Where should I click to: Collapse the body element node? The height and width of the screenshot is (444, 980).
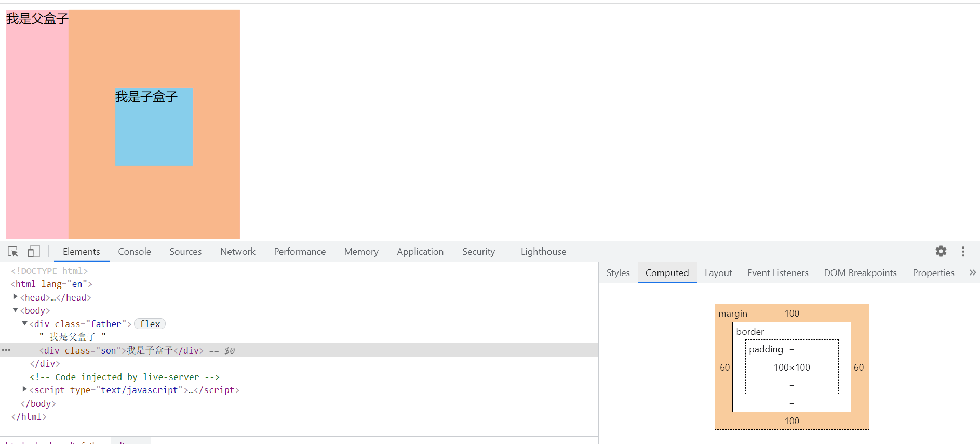click(15, 310)
